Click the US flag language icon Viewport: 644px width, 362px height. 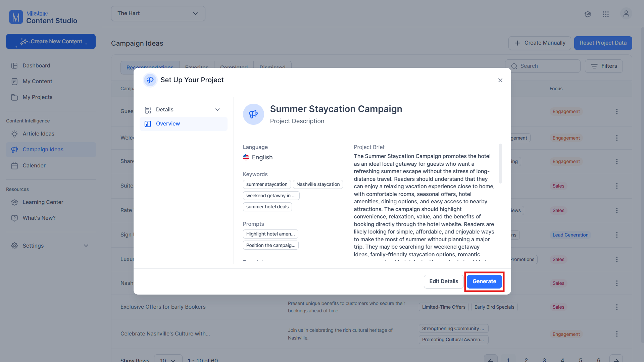click(246, 157)
